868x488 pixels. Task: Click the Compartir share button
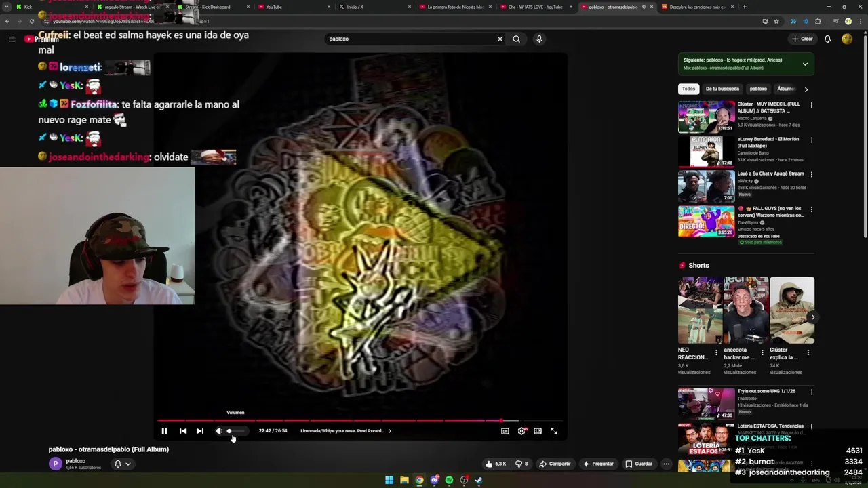555,464
